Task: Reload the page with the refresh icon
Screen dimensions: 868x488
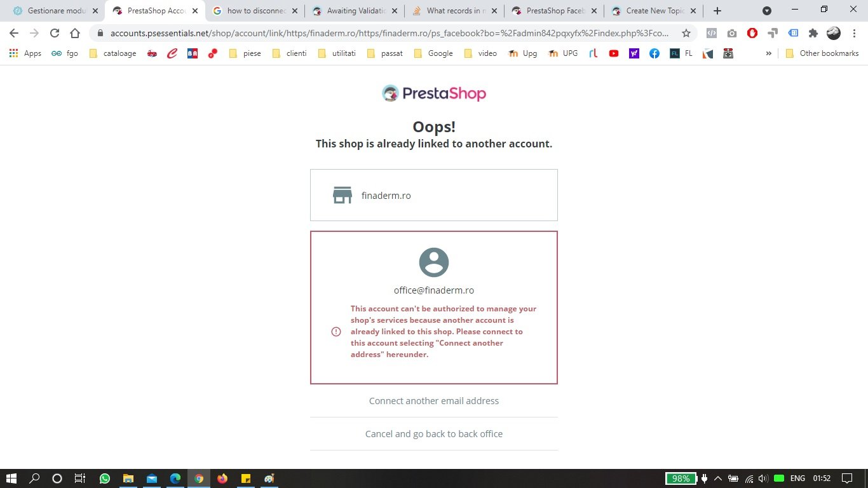Action: (55, 33)
